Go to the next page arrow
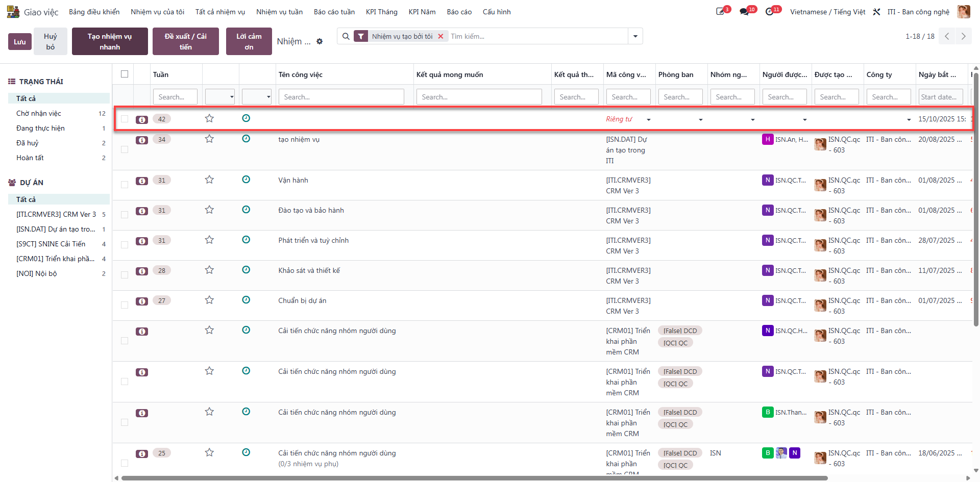Screen dimensions: 980x482 pos(963,36)
